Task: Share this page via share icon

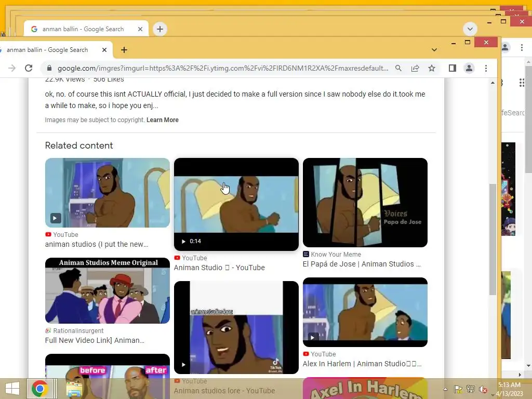Action: tap(415, 68)
